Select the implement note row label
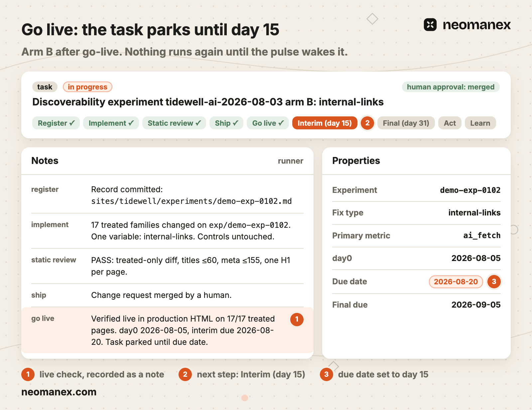 [50, 225]
